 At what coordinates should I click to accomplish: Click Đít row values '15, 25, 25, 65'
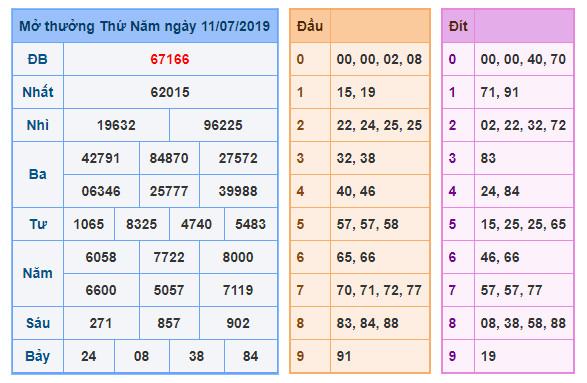(x=523, y=224)
